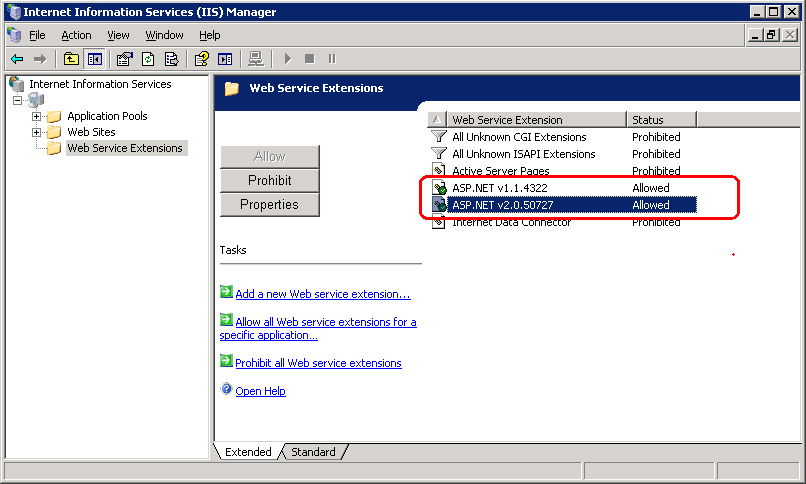Click the Open Help question mark icon
Image resolution: width=806 pixels, height=484 pixels.
(226, 389)
